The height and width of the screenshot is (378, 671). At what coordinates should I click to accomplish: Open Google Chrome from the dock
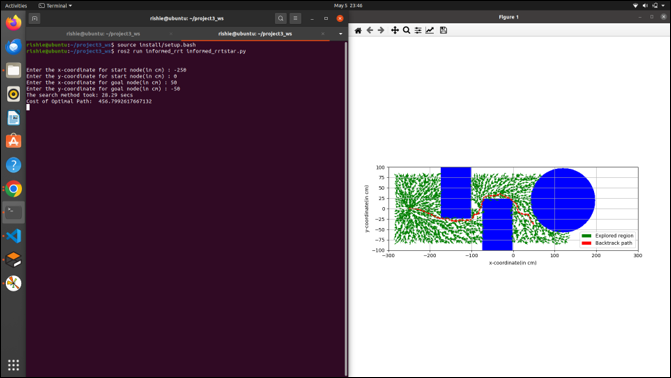tap(14, 189)
